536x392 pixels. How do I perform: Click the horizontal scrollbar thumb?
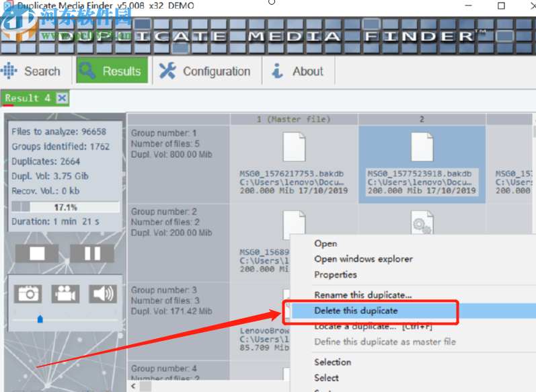[145, 386]
